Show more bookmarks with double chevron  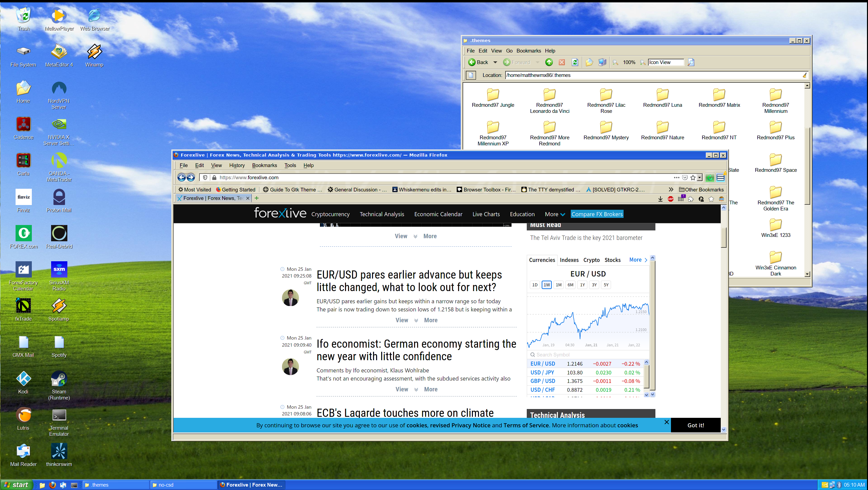(671, 189)
